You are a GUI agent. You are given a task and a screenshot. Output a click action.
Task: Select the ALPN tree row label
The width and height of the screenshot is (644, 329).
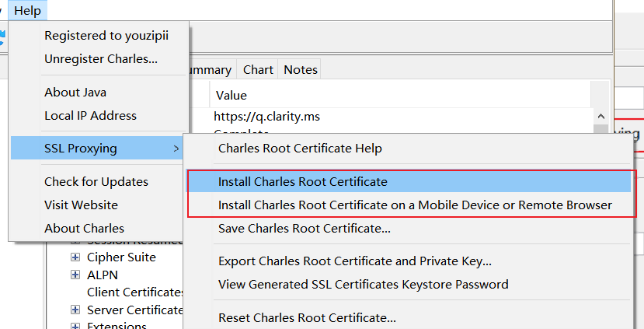pyautogui.click(x=103, y=275)
